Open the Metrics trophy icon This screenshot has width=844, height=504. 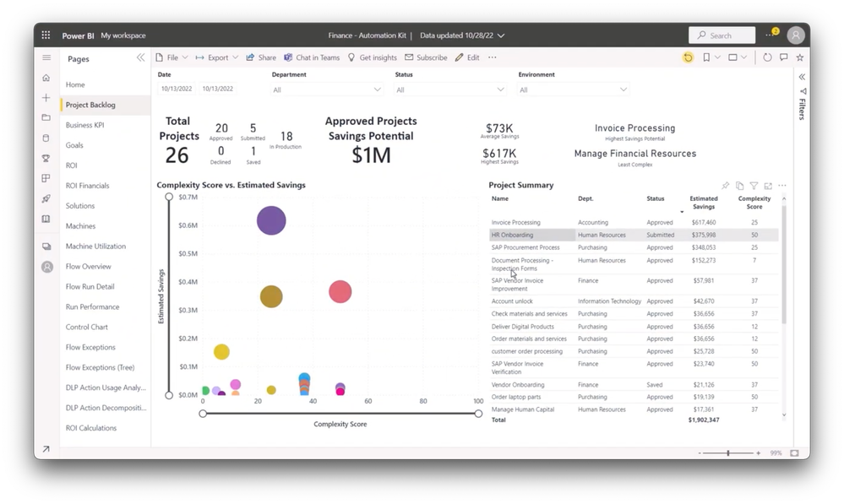(x=46, y=158)
